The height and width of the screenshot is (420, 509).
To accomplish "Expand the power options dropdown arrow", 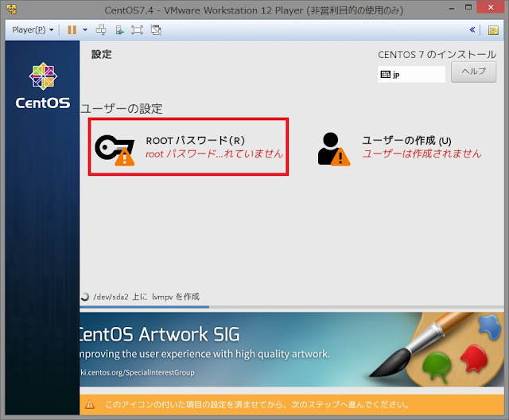I will (85, 30).
